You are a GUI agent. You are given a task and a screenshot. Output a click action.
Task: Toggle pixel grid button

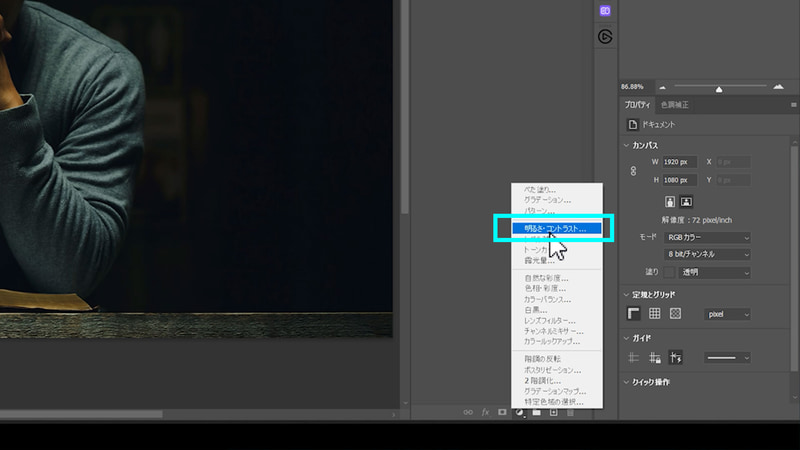(x=676, y=313)
